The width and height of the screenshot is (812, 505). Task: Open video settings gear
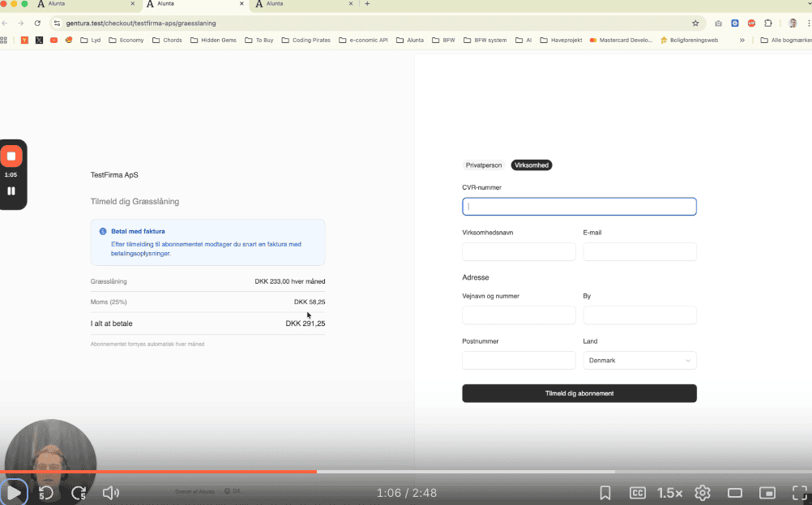(x=703, y=492)
